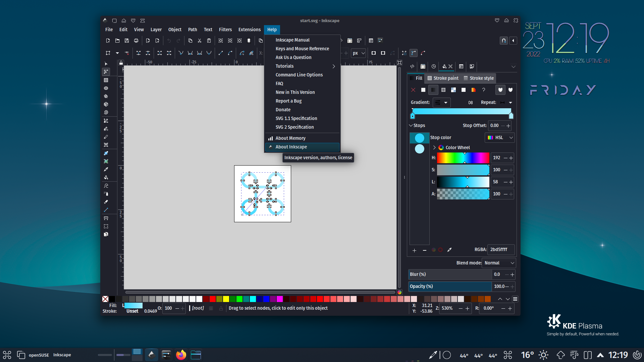This screenshot has width=644, height=362.
Task: Choose About Inkscape menu entry
Action: [302, 147]
